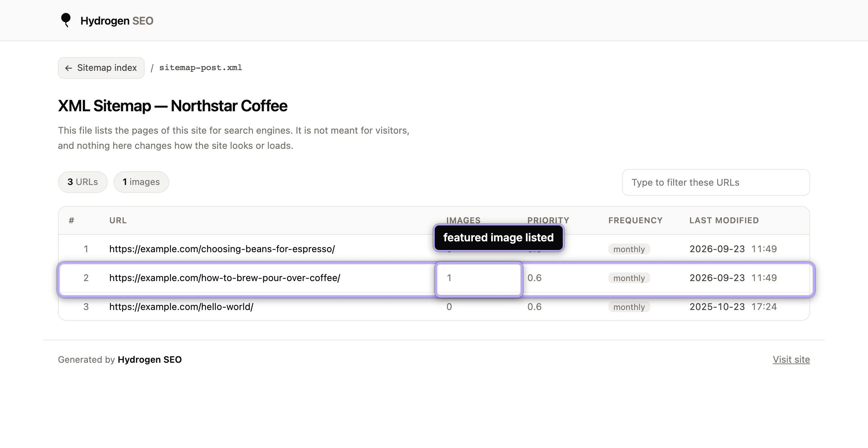Click row number 1 cell
The image size is (868, 448).
coord(86,249)
